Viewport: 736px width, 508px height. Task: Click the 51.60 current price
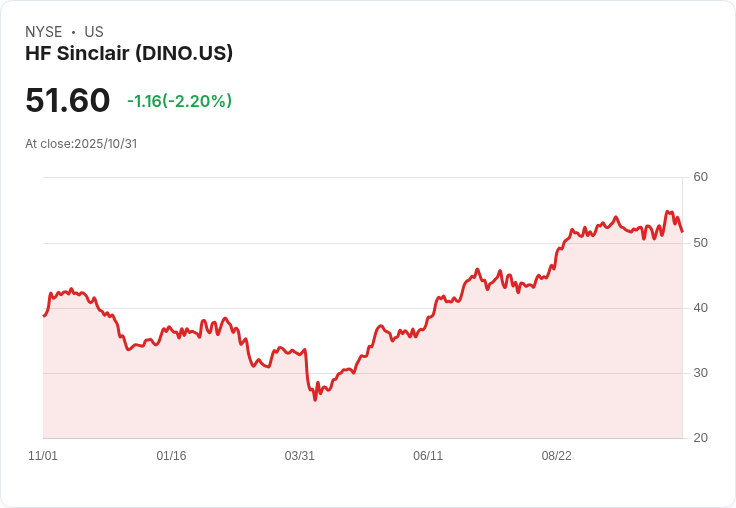pos(68,100)
